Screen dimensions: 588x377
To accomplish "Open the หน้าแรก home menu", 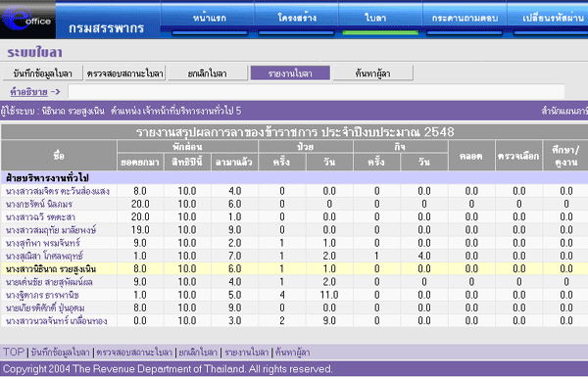I will coord(210,18).
